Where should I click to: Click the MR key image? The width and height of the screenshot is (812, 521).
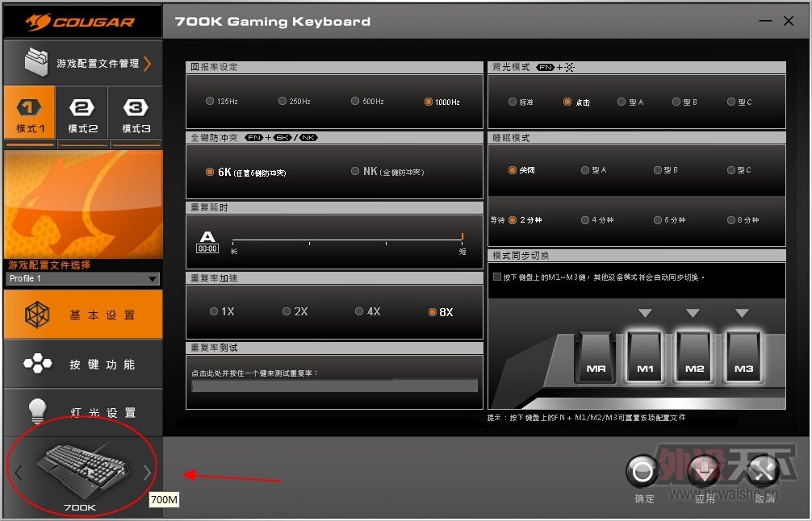[596, 358]
